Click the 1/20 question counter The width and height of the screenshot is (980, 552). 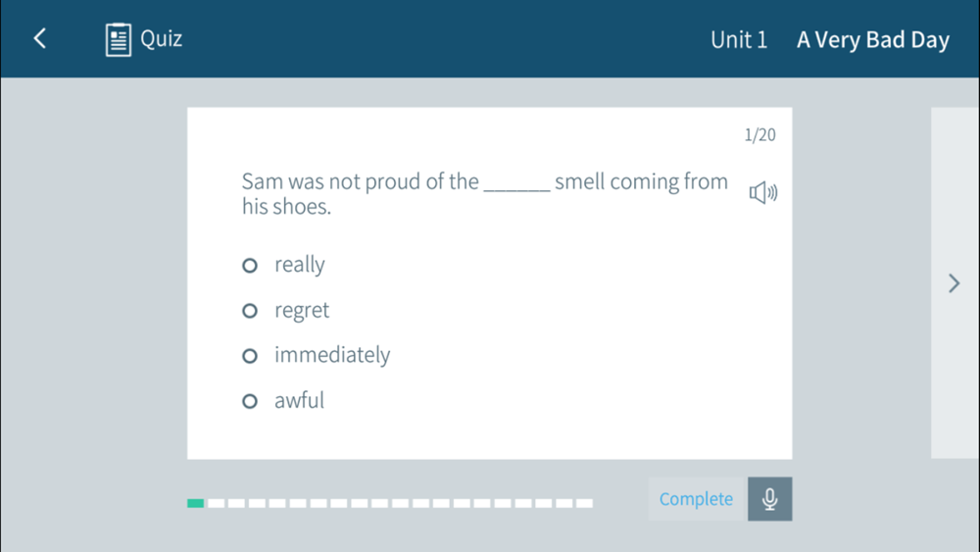pos(760,134)
